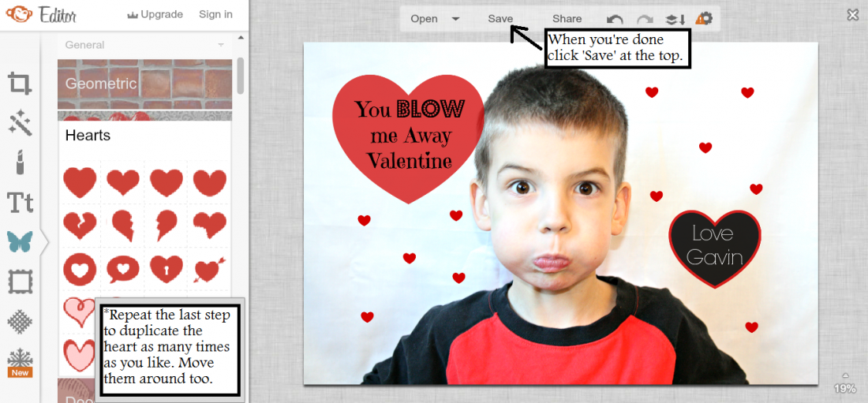Open the Touch Up lipstick tab
The image size is (868, 403).
(20, 162)
